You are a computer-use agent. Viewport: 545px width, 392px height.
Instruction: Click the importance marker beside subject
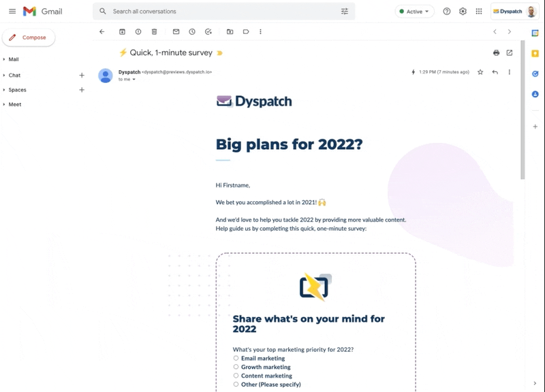pos(219,53)
